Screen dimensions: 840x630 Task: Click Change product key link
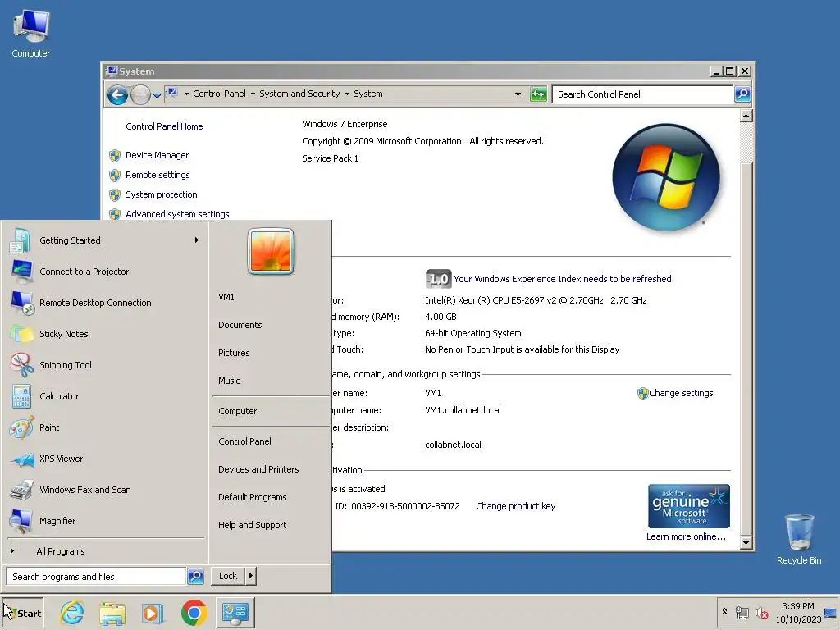point(515,506)
